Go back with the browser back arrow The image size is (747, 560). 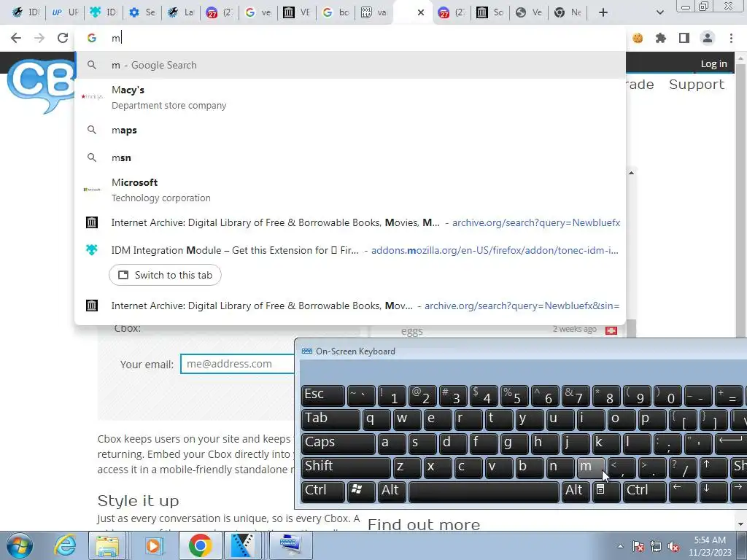coord(16,38)
